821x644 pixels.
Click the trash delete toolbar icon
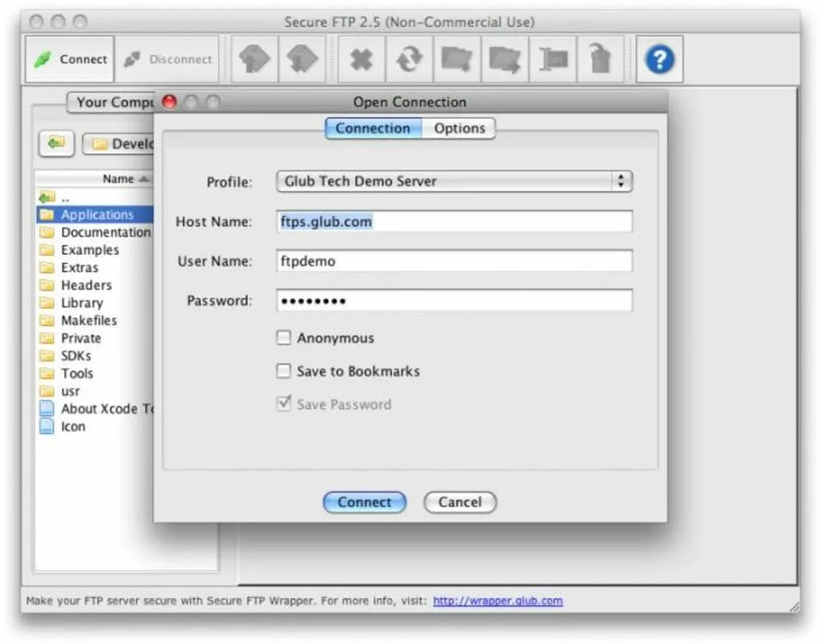[600, 59]
